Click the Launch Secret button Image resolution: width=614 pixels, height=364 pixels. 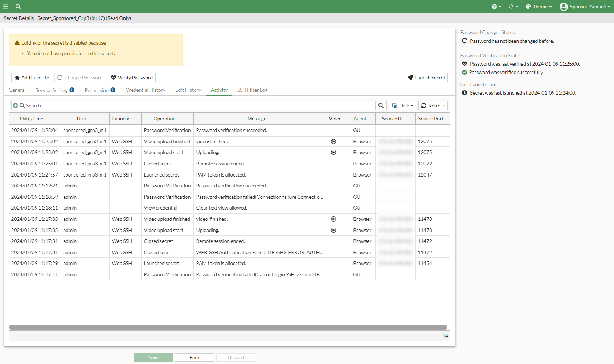426,78
